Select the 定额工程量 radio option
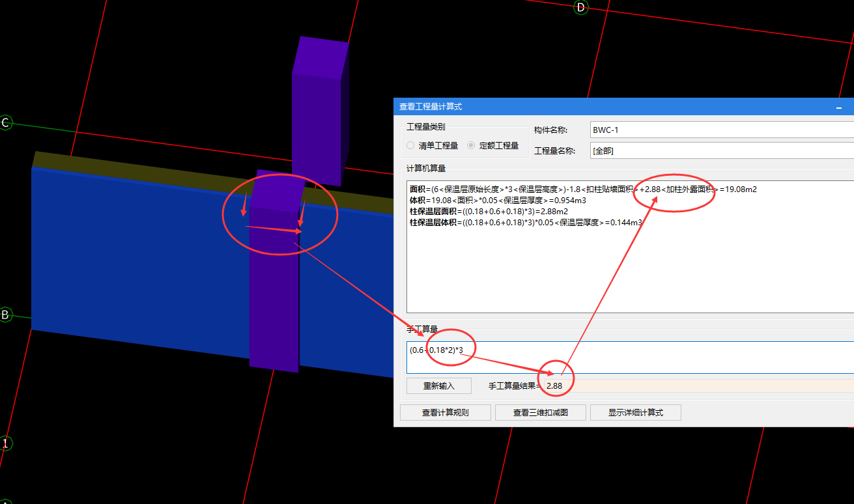Viewport: 854px width, 504px height. (x=493, y=146)
